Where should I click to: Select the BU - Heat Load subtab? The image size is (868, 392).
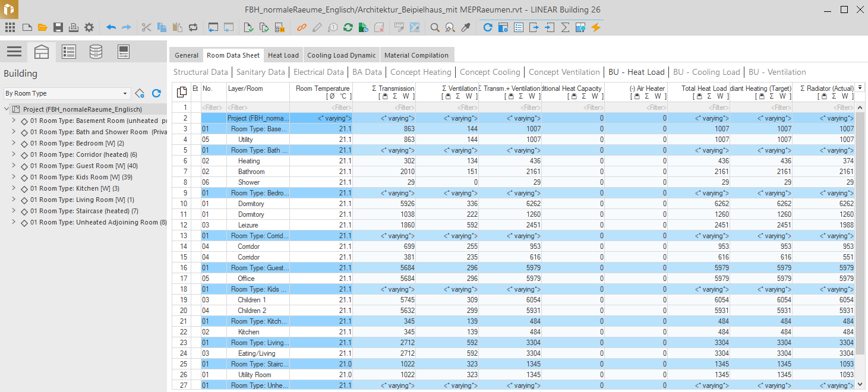(x=636, y=72)
